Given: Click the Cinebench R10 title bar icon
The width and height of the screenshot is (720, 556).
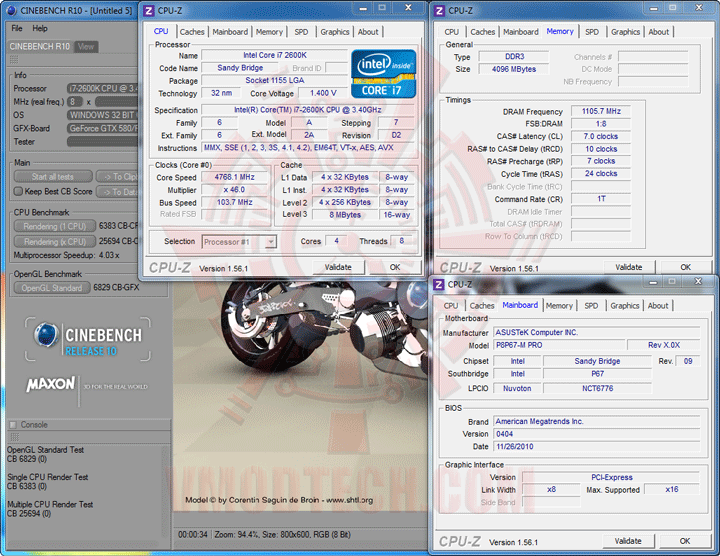Looking at the screenshot, I should pyautogui.click(x=11, y=10).
